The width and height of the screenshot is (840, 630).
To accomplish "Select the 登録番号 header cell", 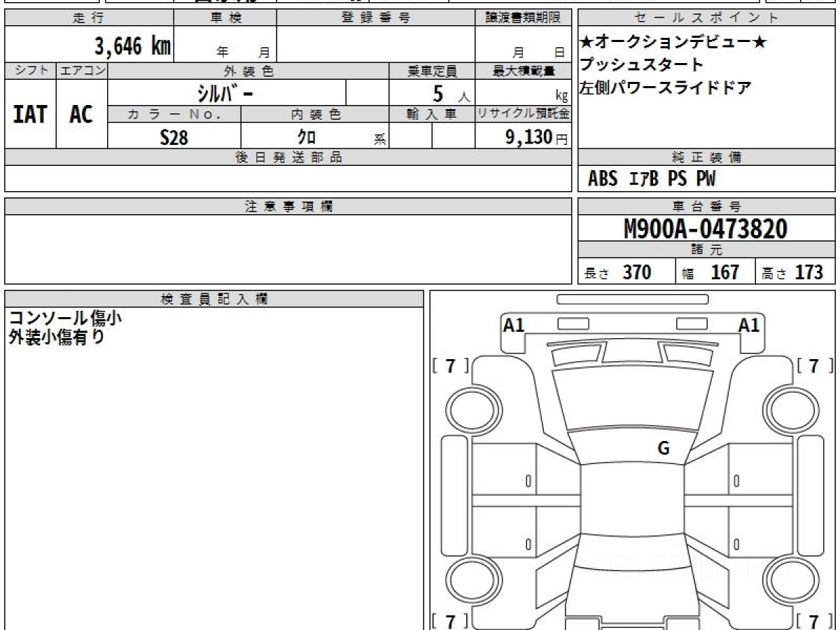I will [x=376, y=18].
